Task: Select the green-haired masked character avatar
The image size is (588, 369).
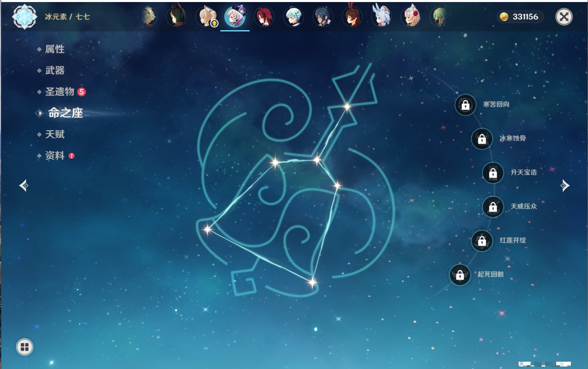Action: (439, 17)
